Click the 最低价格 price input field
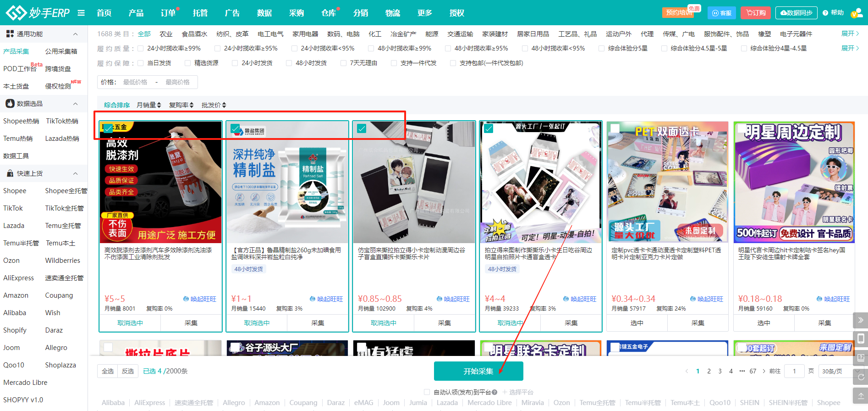This screenshot has height=411, width=868. click(x=135, y=82)
